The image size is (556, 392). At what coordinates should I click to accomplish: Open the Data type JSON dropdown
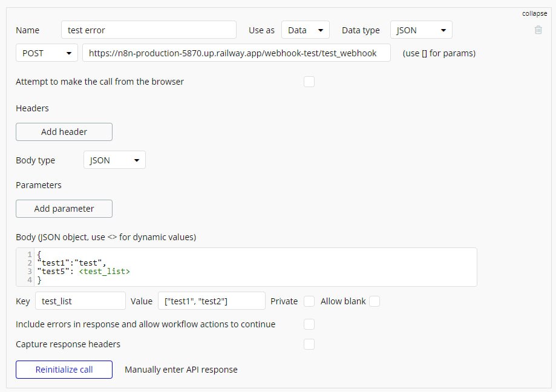tap(421, 30)
